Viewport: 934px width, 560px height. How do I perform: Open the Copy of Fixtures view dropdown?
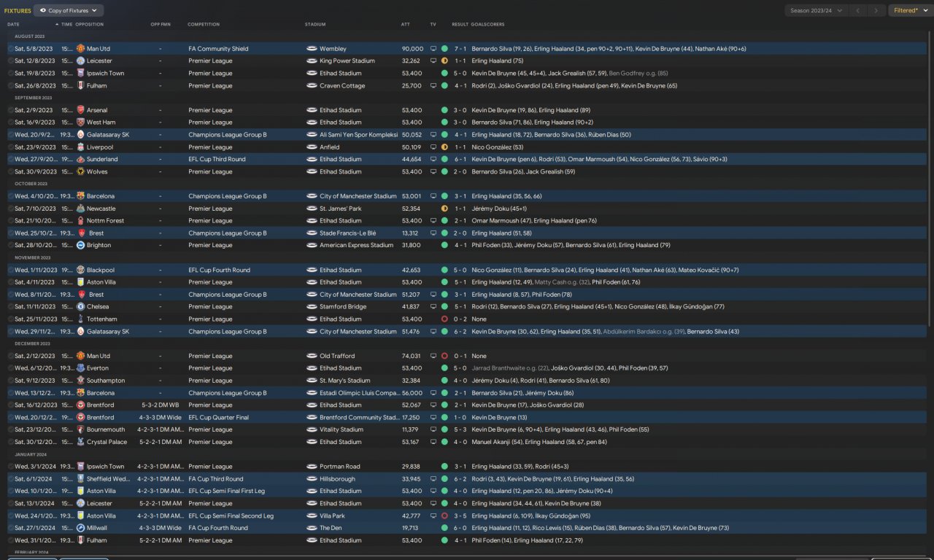(69, 10)
